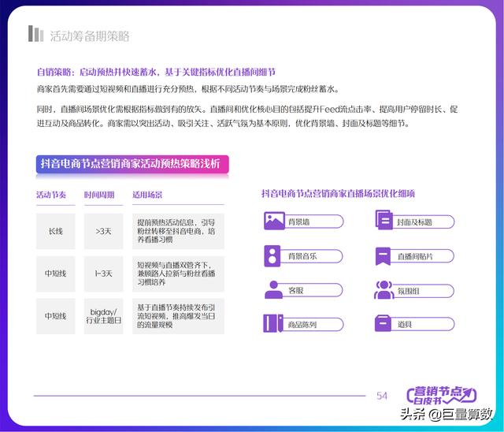
Task: Click the 长线 table cell
Action: click(56, 231)
